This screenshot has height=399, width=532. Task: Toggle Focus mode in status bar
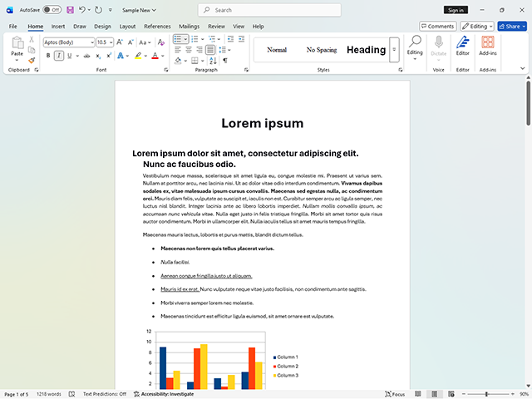pyautogui.click(x=396, y=394)
